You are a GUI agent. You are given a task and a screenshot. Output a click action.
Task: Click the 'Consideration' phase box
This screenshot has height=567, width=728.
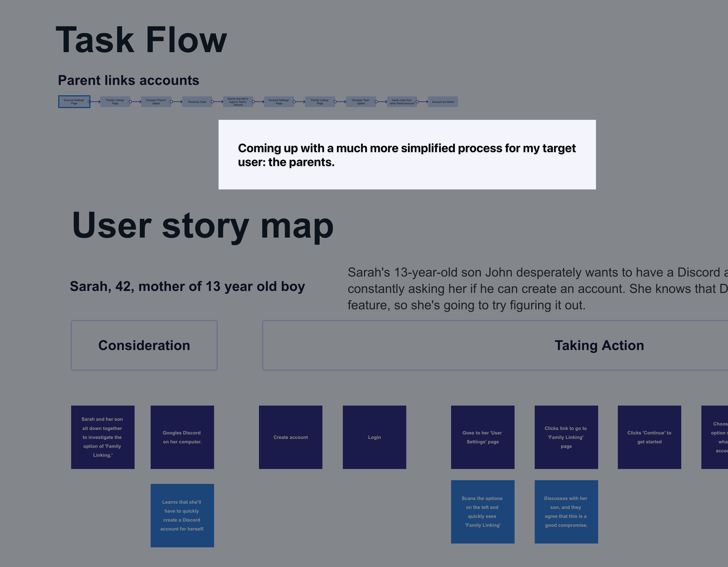point(144,345)
